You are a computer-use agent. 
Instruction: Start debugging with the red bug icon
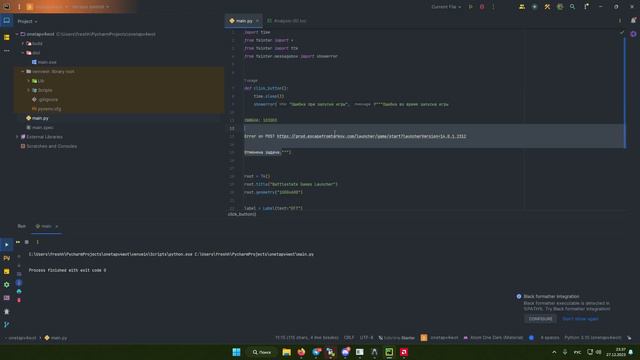click(x=482, y=7)
